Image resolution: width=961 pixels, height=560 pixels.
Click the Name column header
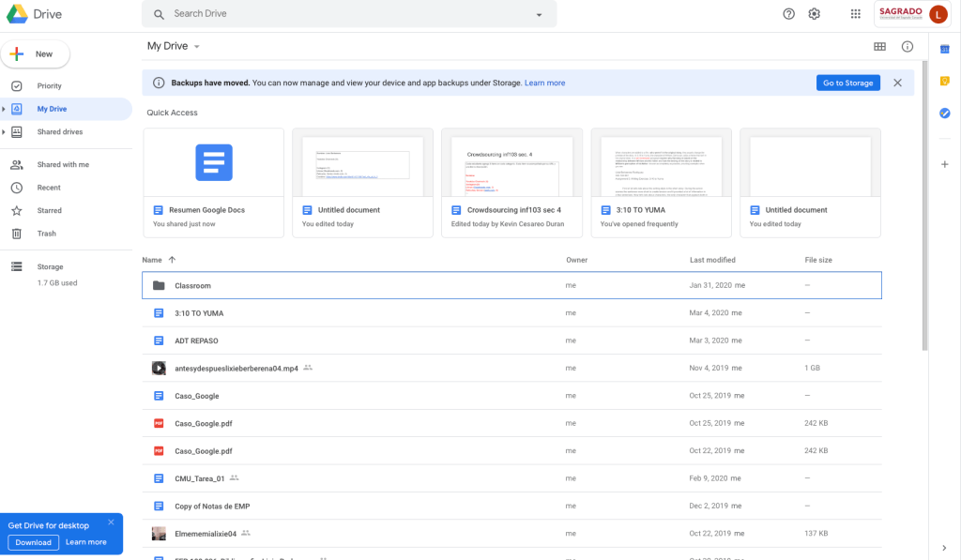point(152,260)
